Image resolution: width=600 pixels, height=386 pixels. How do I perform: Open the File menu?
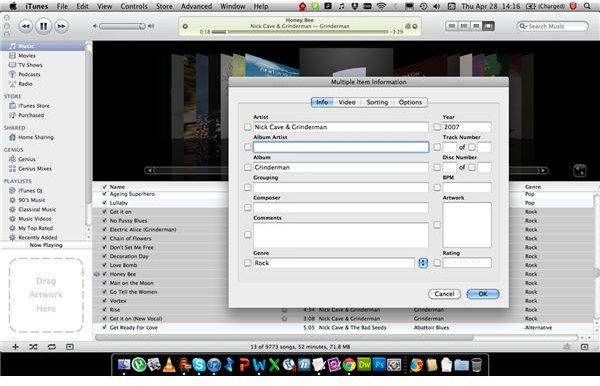(x=62, y=6)
